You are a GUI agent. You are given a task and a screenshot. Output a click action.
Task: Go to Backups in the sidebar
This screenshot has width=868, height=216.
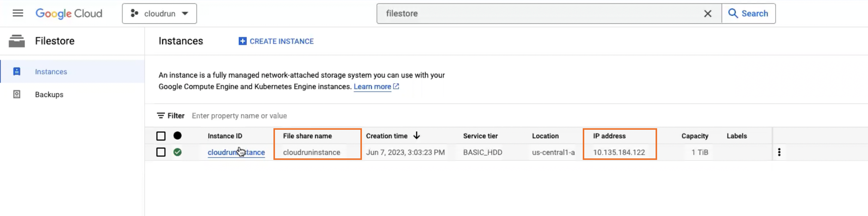coord(49,95)
